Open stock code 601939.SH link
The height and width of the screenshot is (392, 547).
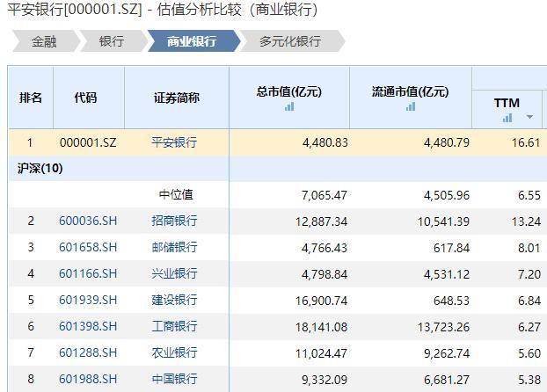88,300
